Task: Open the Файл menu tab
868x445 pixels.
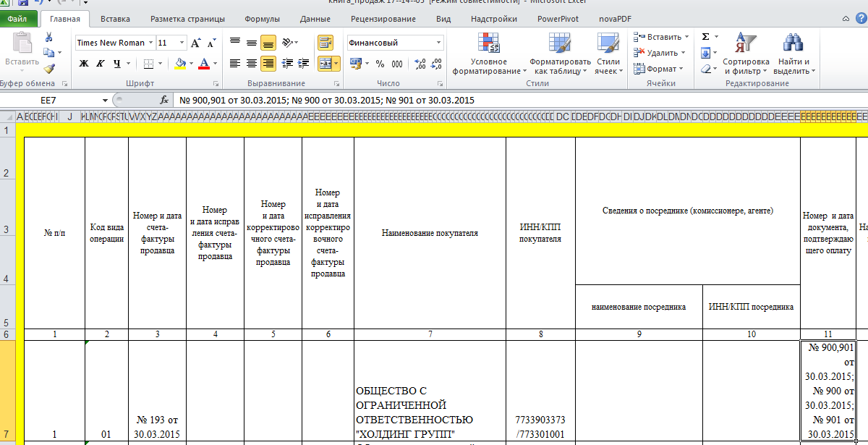Action: click(17, 19)
